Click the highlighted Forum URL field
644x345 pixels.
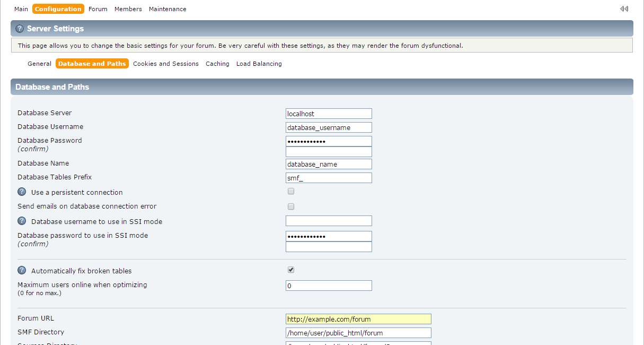point(358,318)
